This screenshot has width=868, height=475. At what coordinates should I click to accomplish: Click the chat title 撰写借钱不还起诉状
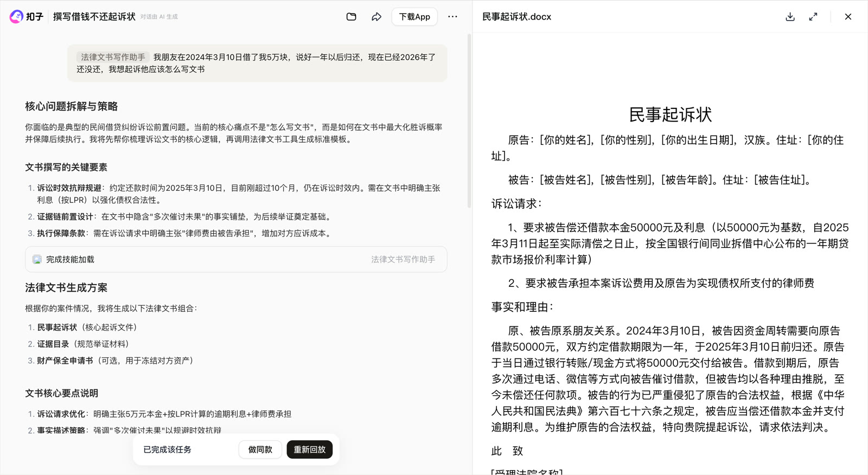(94, 17)
